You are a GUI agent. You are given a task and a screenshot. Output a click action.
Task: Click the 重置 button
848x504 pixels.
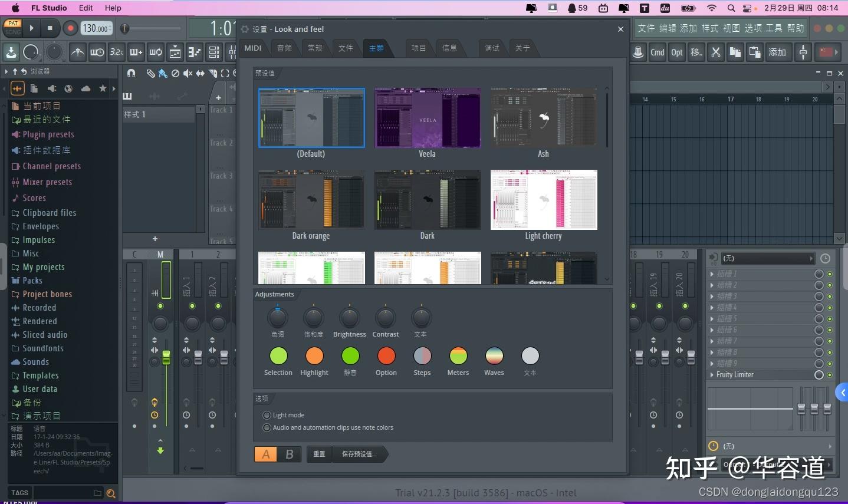click(x=319, y=454)
